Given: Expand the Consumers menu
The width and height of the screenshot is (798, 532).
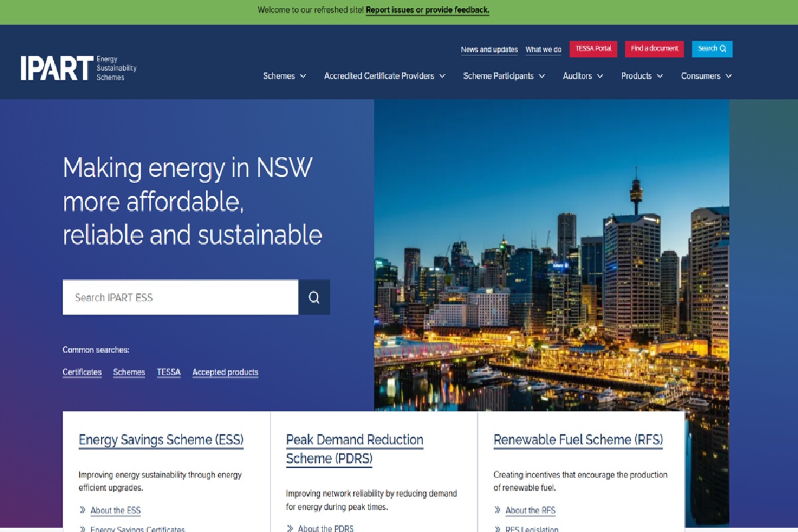Looking at the screenshot, I should (706, 76).
